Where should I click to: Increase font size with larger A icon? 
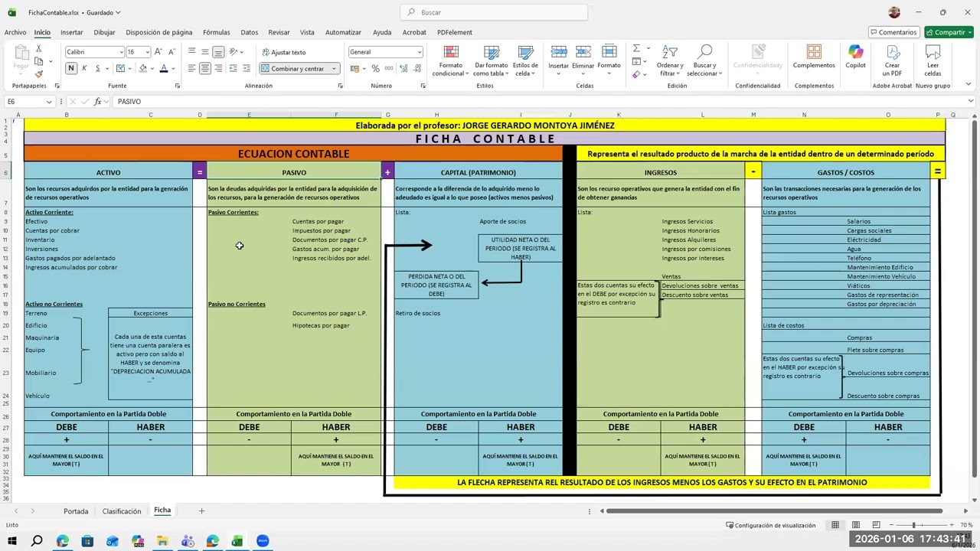158,52
